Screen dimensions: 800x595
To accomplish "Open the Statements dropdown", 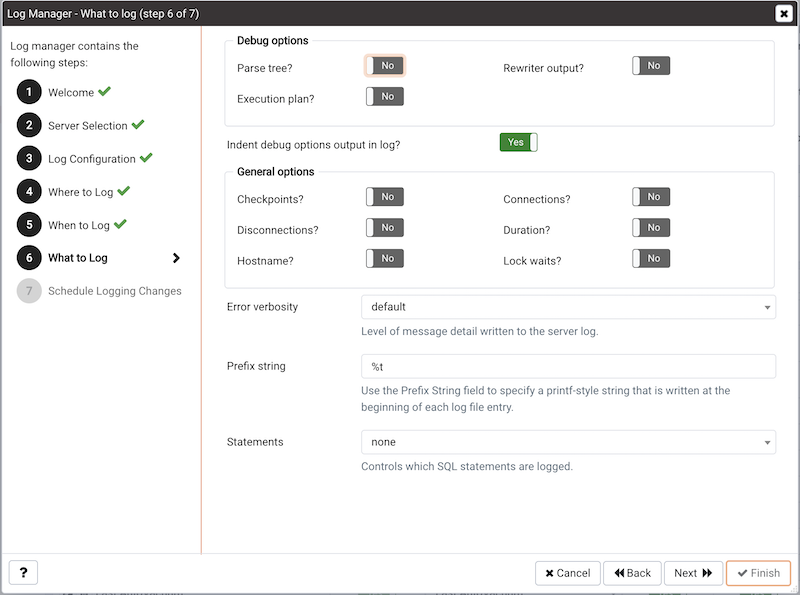I will (x=568, y=442).
